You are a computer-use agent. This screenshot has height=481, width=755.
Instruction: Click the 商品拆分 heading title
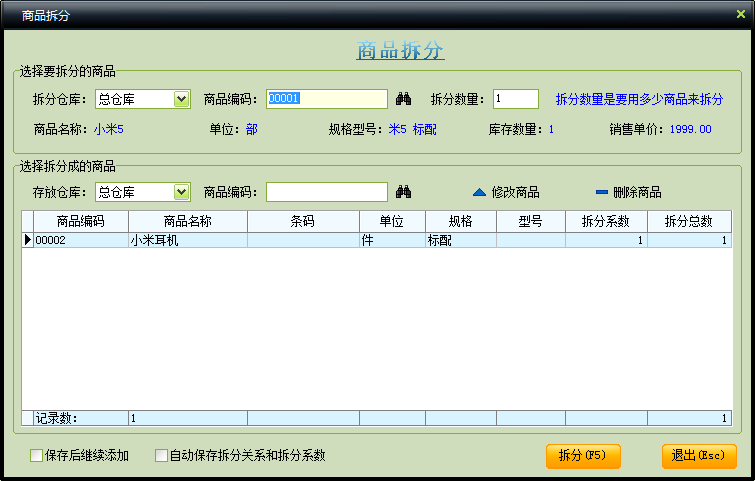coord(400,50)
